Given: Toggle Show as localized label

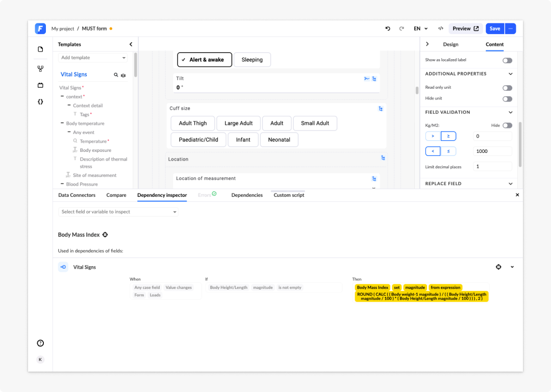Looking at the screenshot, I should click(507, 61).
